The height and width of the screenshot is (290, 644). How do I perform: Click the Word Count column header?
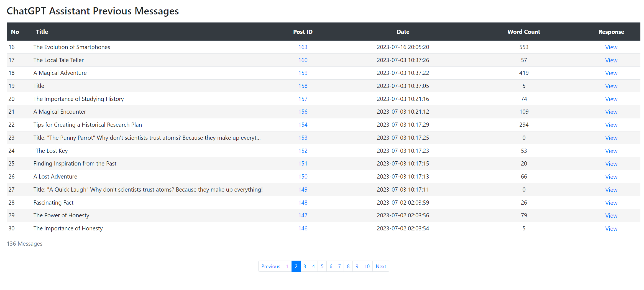click(524, 32)
